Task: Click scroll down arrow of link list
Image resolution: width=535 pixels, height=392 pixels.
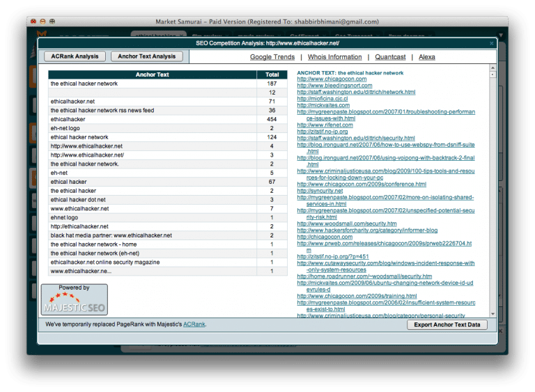Action: 493,314
